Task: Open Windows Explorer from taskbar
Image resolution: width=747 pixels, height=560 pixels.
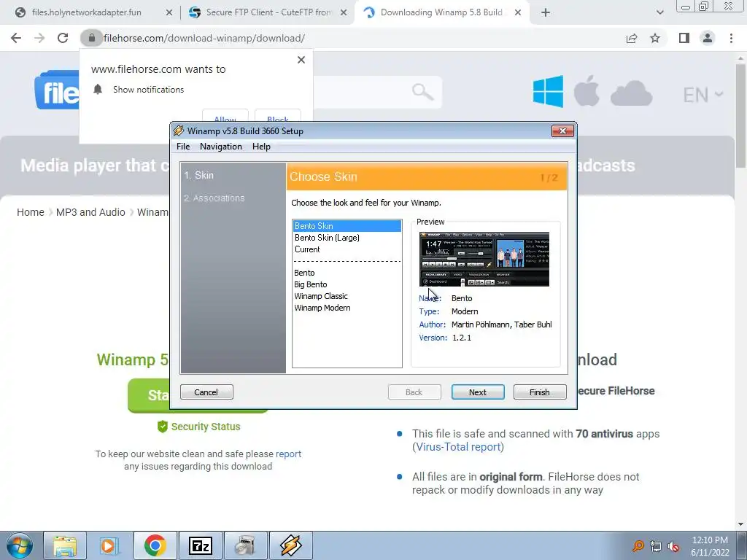Action: [x=65, y=545]
